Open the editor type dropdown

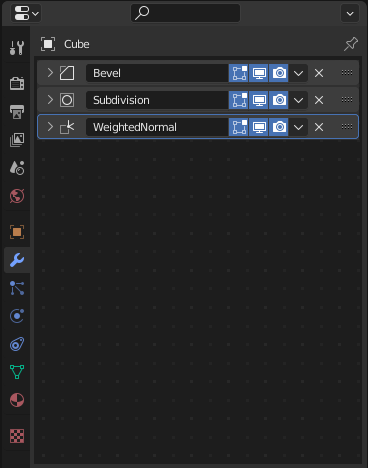(x=26, y=14)
